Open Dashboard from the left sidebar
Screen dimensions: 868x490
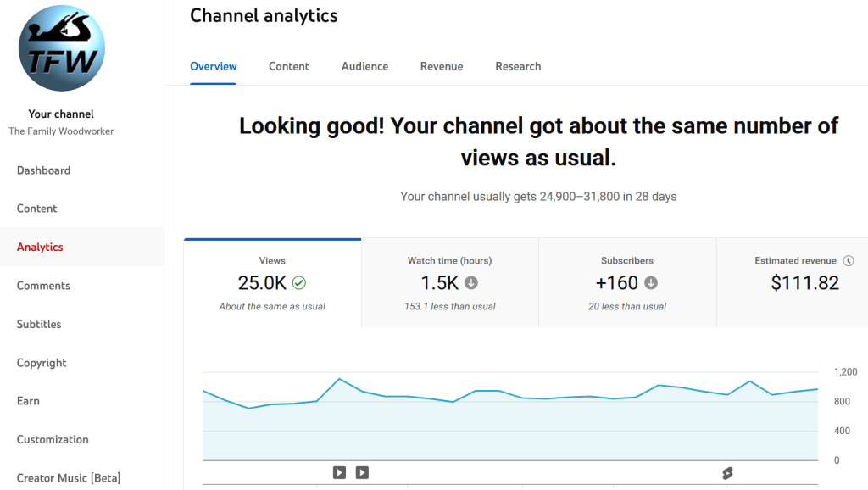[x=44, y=170]
